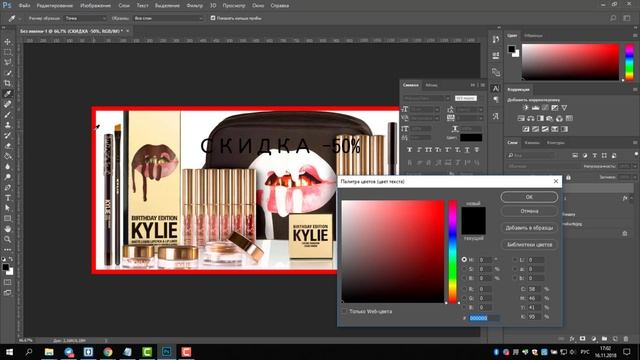This screenshot has width=640, height=360.
Task: Select the Clone Stamp tool
Action: pyautogui.click(x=7, y=125)
